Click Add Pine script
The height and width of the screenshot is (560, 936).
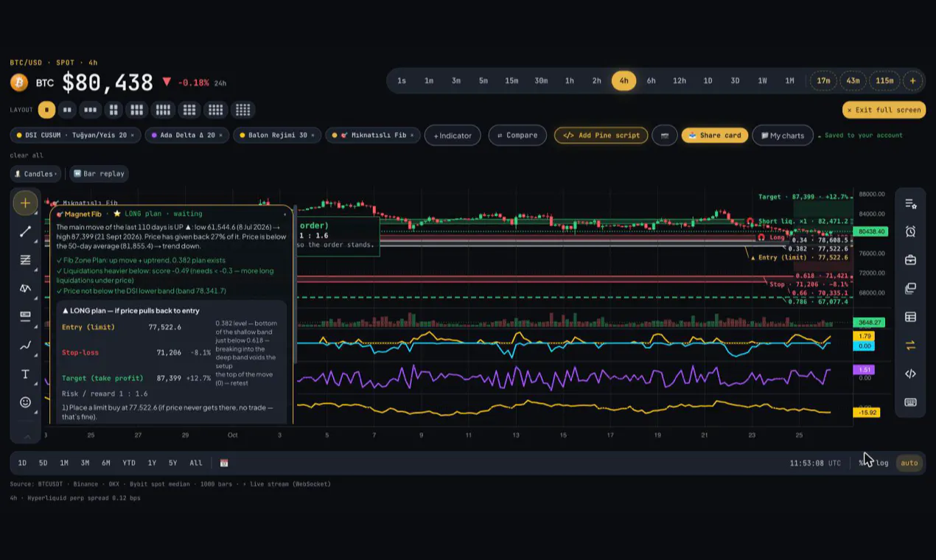(x=601, y=136)
